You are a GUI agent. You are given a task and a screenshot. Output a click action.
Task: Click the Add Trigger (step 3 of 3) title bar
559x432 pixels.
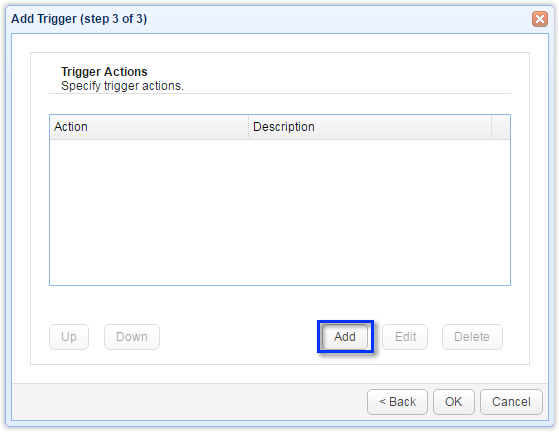(x=267, y=19)
